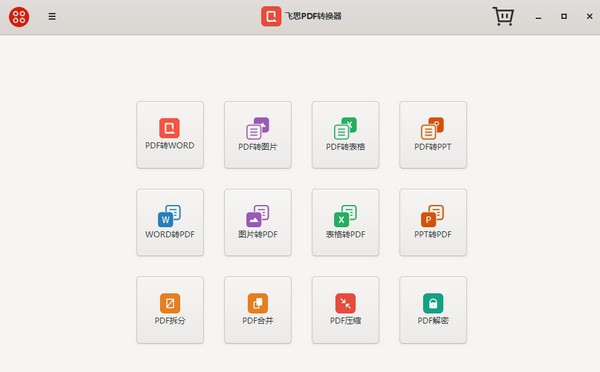
Task: Start the PDF拆分 split tool
Action: [x=170, y=310]
